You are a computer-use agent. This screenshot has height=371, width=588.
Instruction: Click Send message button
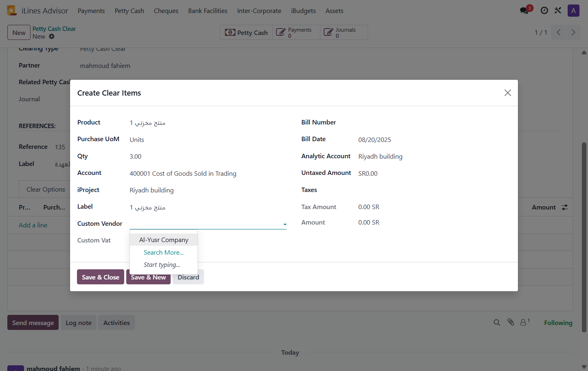(x=33, y=323)
